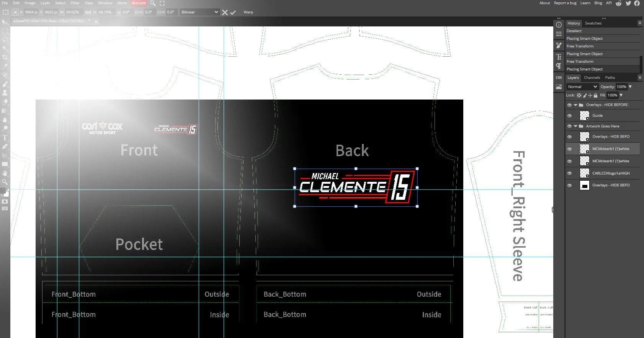The height and width of the screenshot is (338, 644).
Task: Click the foreground color swatch
Action: 3,190
